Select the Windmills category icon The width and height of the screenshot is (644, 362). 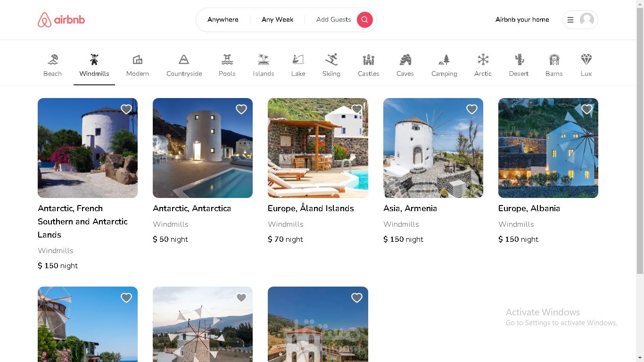point(94,59)
